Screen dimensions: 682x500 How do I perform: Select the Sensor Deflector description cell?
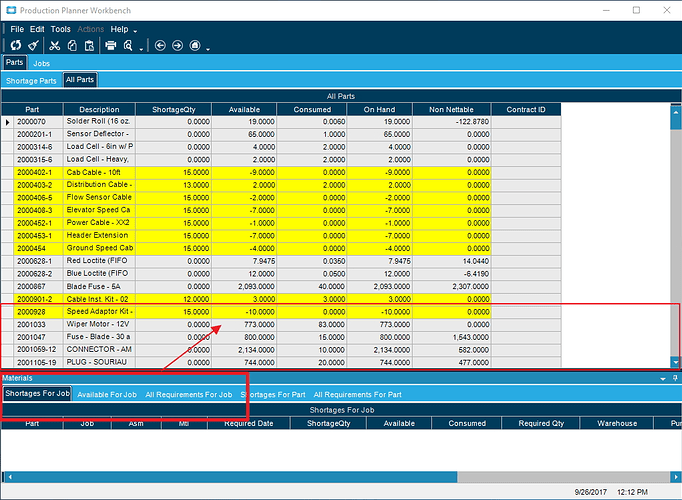tap(100, 134)
